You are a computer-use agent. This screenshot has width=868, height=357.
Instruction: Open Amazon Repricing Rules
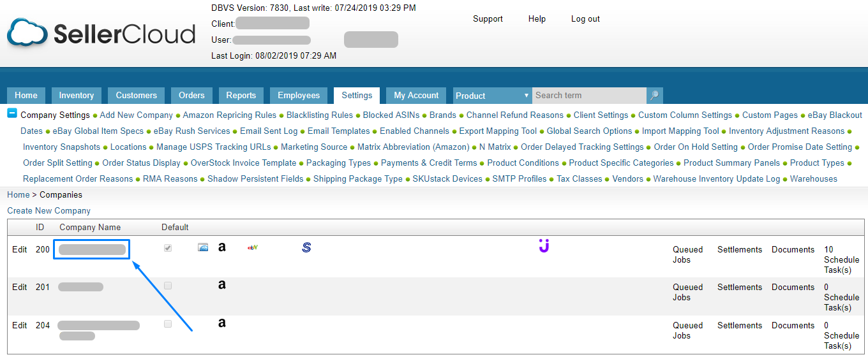pos(230,115)
